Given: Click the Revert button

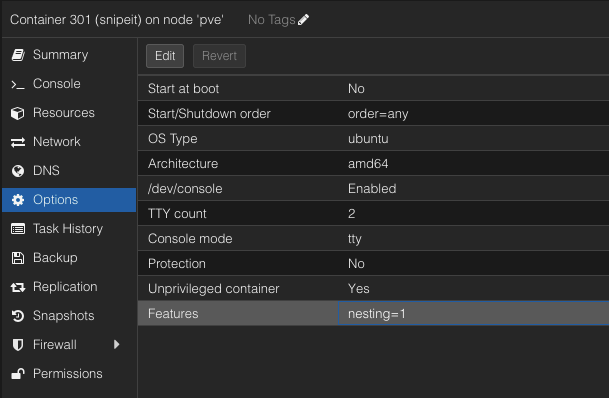Looking at the screenshot, I should 219,56.
